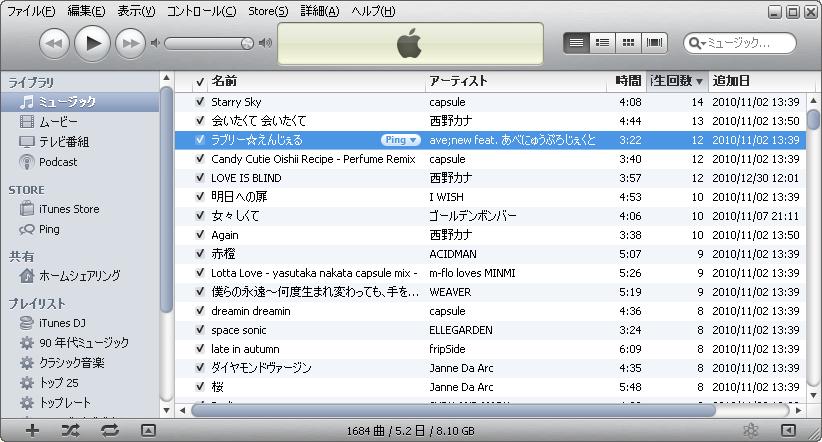Click the Previous track rewind button
Screen dimensions: 822x442
55,43
